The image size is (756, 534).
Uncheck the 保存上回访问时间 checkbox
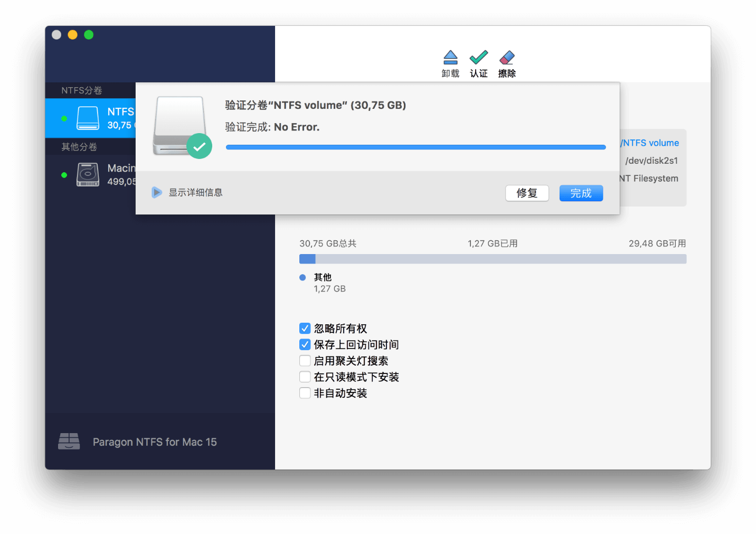[x=305, y=345]
